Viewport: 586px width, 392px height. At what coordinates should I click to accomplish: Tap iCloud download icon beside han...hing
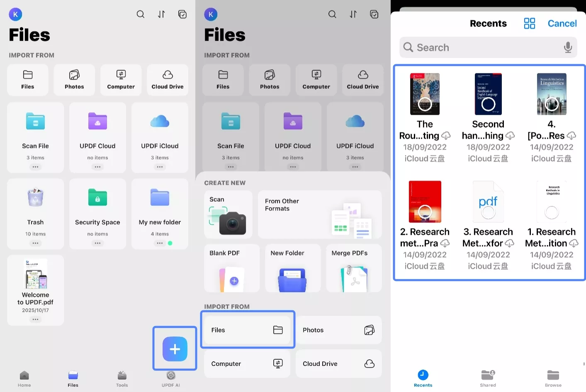[510, 136]
